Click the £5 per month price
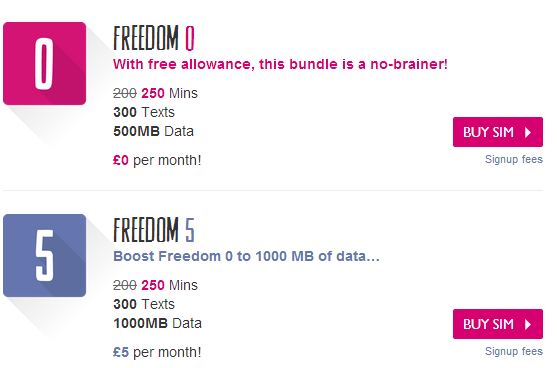This screenshot has width=557, height=368. 157,352
